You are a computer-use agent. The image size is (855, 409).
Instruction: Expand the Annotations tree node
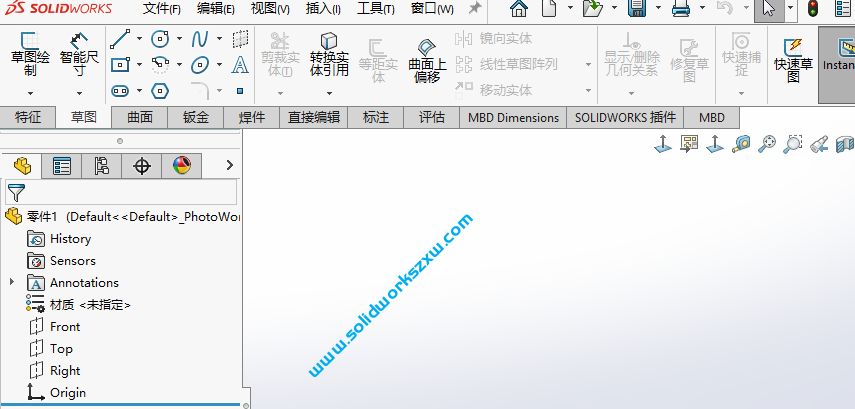point(11,282)
